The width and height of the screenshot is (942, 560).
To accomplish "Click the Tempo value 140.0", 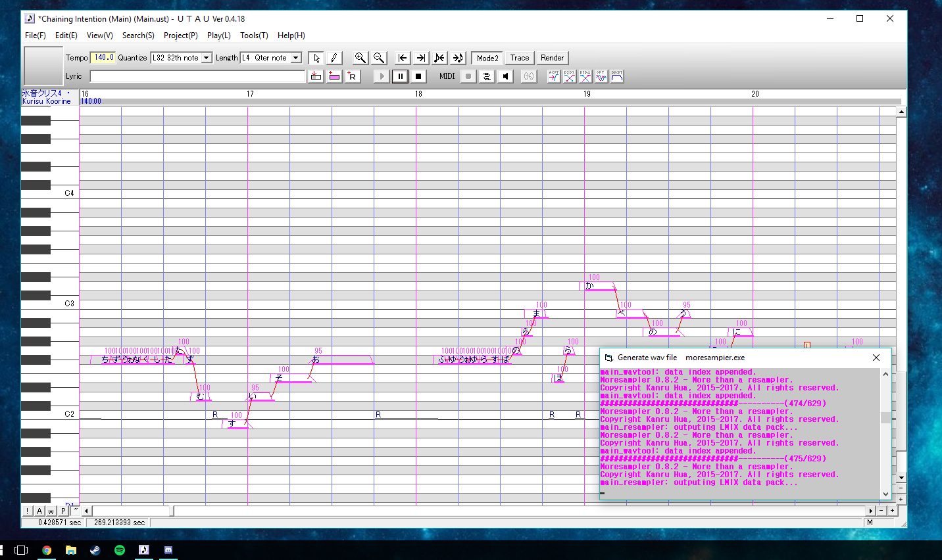I will click(x=103, y=58).
